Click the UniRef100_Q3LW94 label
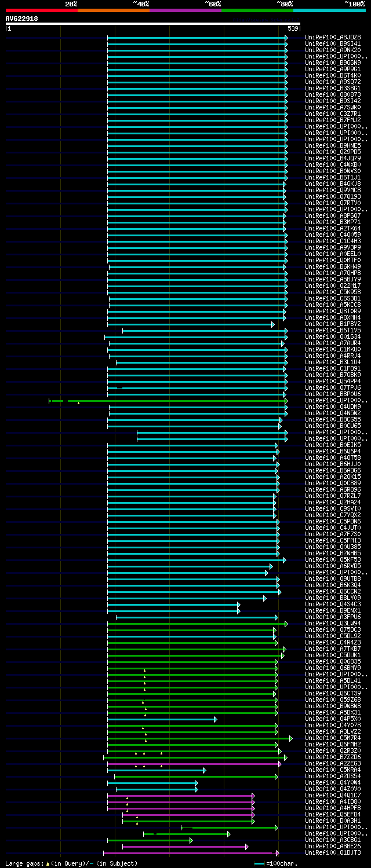The image size is (371, 868). tap(334, 623)
